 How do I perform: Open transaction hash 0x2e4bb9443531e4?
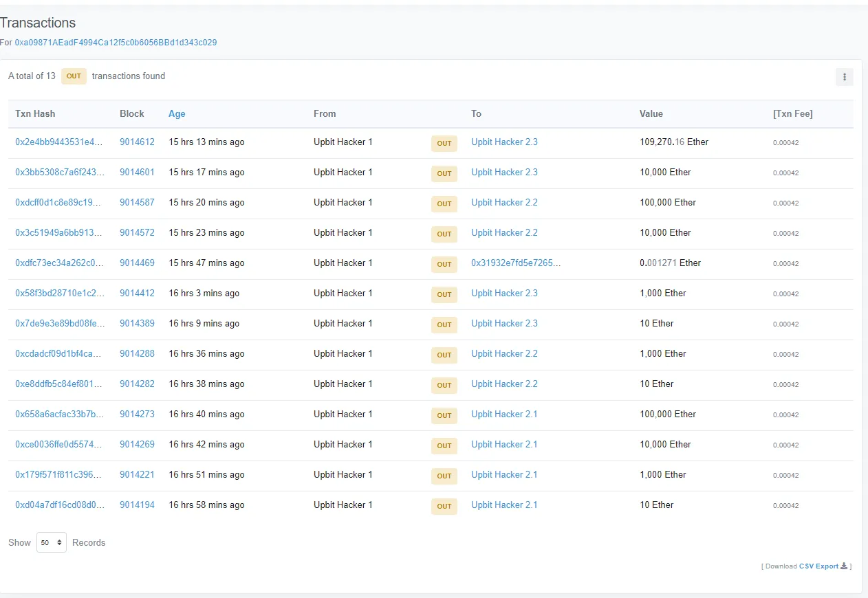59,142
